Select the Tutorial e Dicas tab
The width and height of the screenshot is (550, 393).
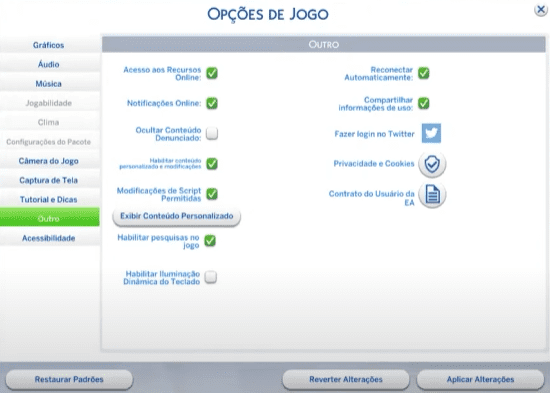pos(49,199)
